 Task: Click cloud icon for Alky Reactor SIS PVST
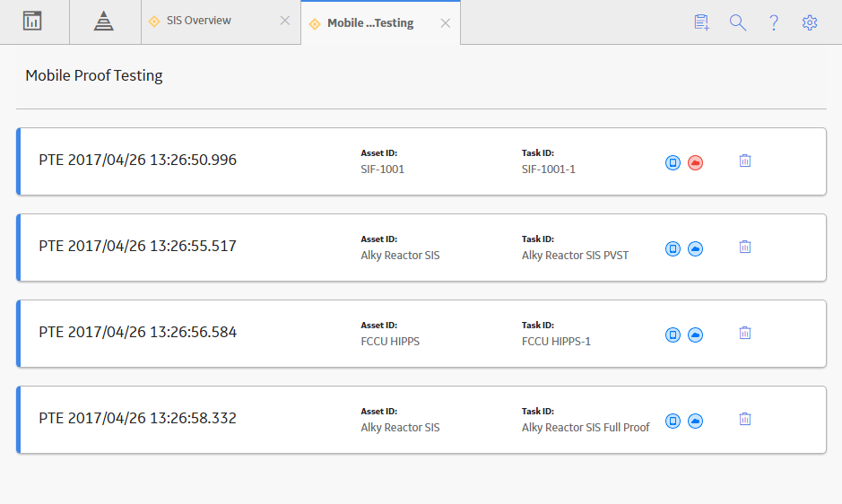[696, 248]
